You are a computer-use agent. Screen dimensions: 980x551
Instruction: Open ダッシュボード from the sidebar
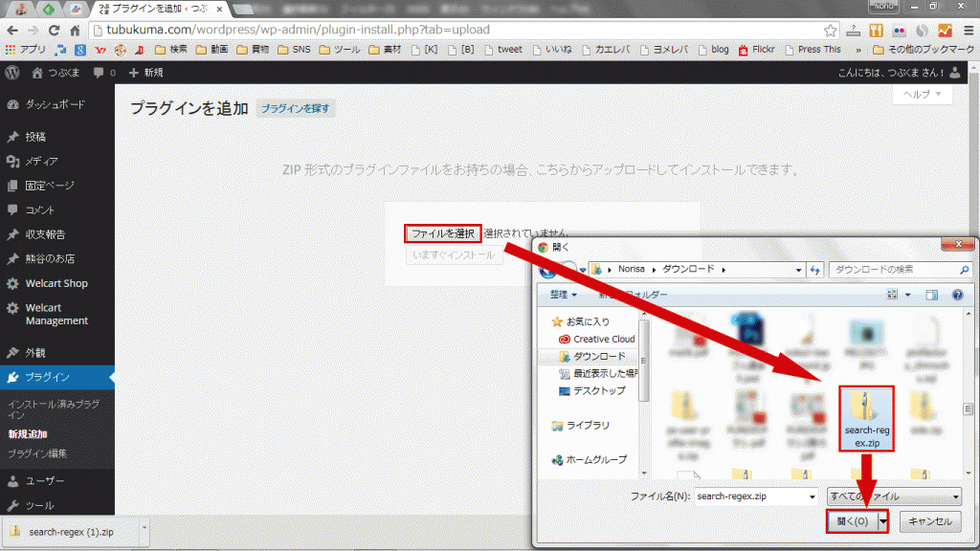(43, 104)
